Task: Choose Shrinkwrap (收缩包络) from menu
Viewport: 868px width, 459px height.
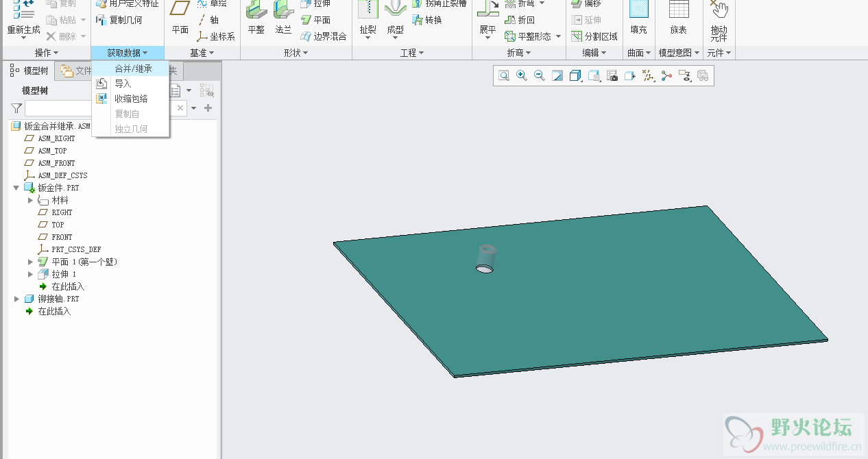Action: [x=131, y=99]
